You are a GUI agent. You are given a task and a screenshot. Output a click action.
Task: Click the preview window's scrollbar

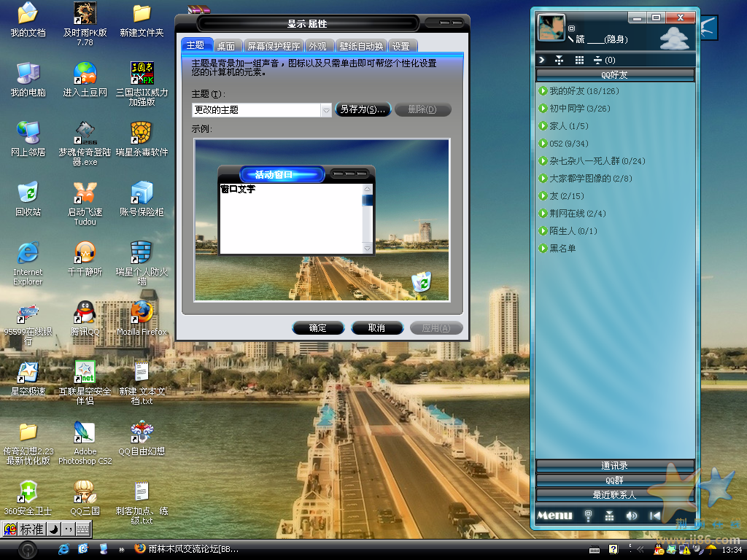pos(368,219)
